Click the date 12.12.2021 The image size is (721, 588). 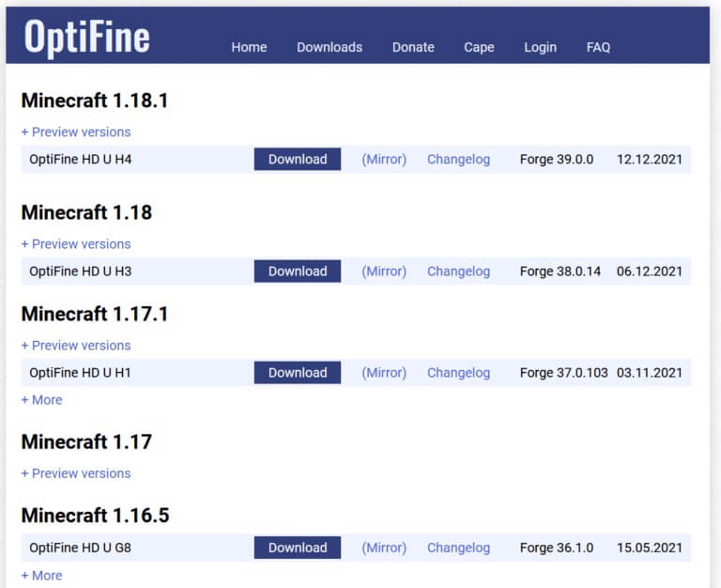coord(650,159)
